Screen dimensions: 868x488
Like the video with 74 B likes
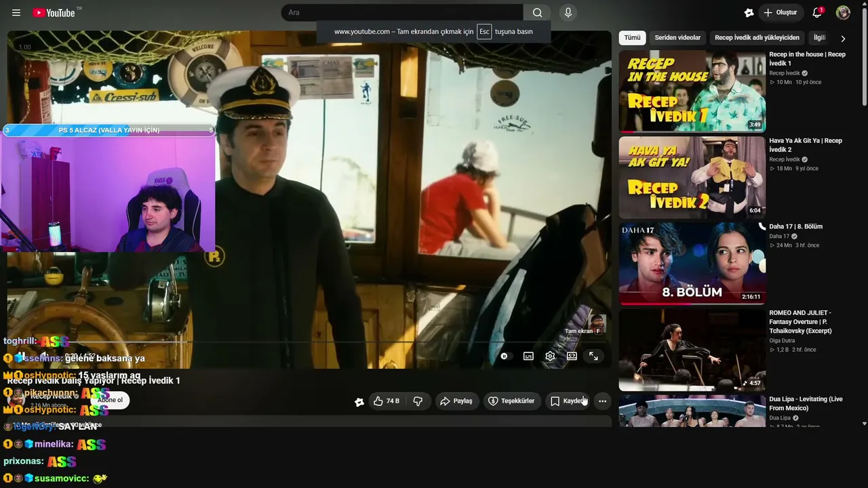click(386, 401)
